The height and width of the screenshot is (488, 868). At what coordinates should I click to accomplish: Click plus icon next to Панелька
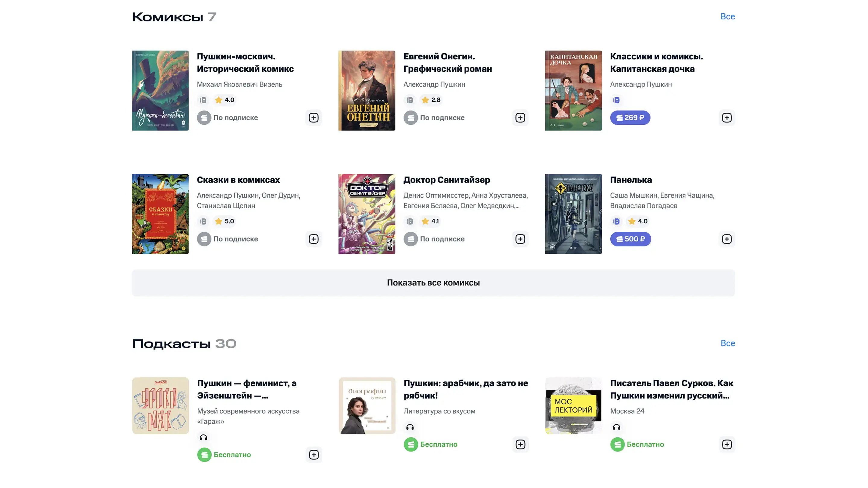[726, 239]
